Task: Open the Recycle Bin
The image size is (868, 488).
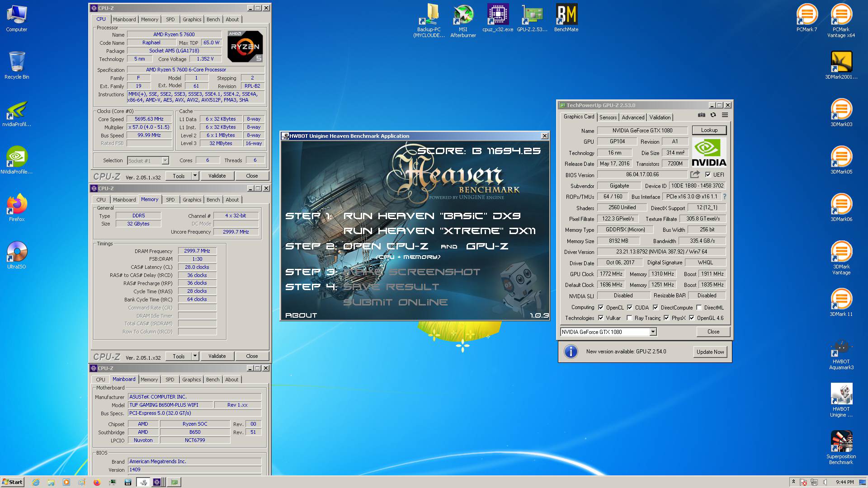Action: coord(16,66)
